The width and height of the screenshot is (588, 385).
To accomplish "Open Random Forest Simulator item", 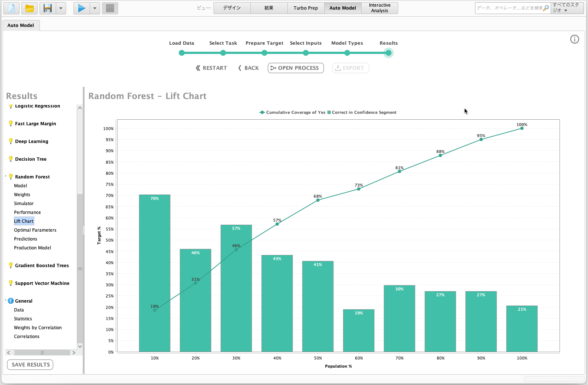I will [x=24, y=204].
